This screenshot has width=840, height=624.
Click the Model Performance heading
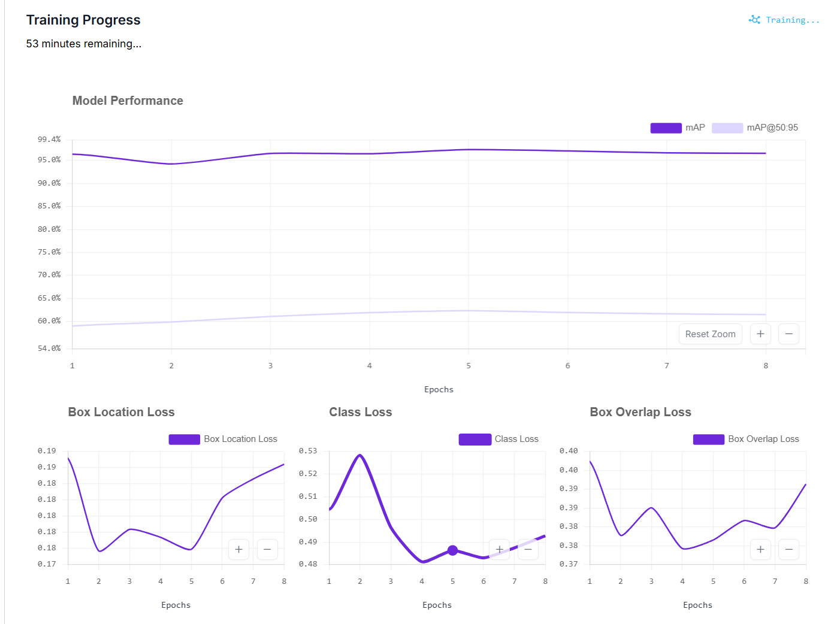pyautogui.click(x=128, y=101)
